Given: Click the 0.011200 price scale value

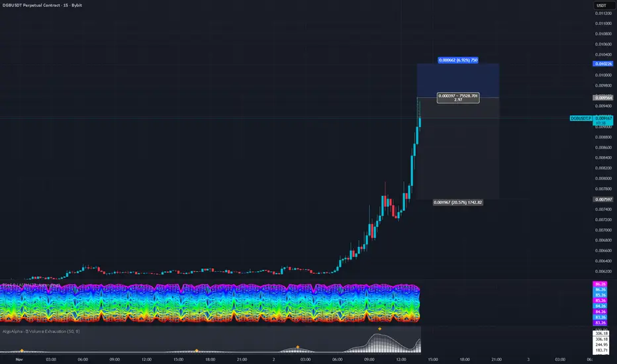Looking at the screenshot, I should coord(603,13).
